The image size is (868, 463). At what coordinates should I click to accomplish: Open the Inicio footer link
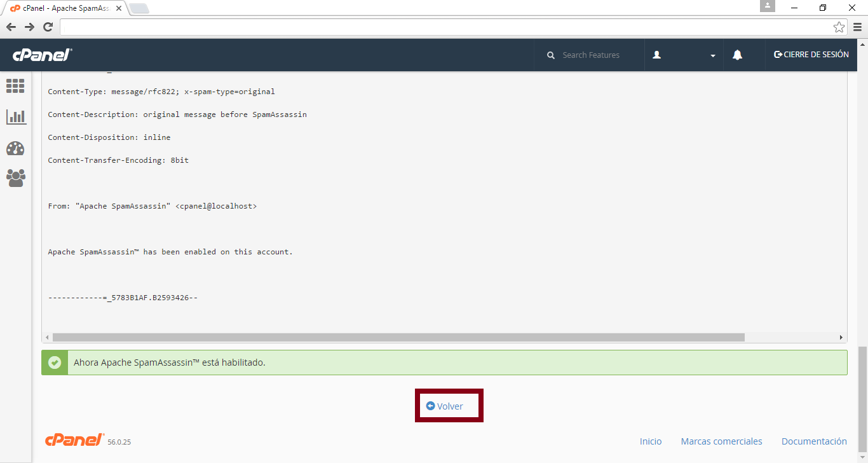pyautogui.click(x=650, y=441)
